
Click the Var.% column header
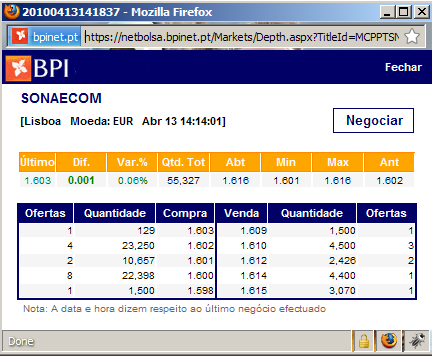click(x=132, y=162)
